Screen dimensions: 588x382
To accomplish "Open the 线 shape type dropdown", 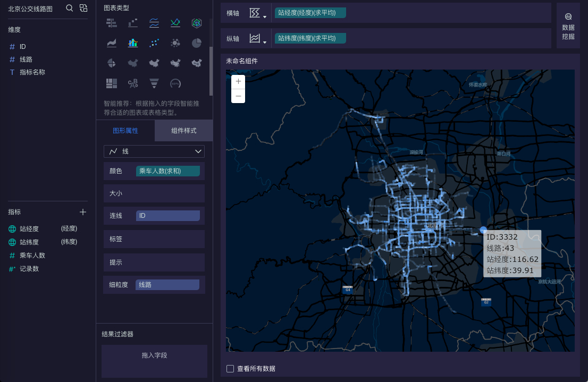I will point(154,151).
